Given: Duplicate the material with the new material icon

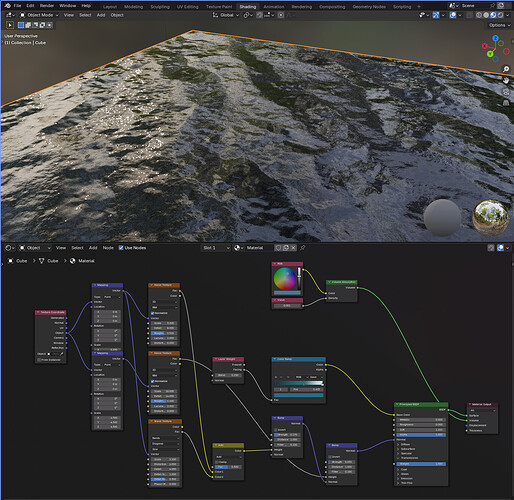Looking at the screenshot, I should pos(286,248).
